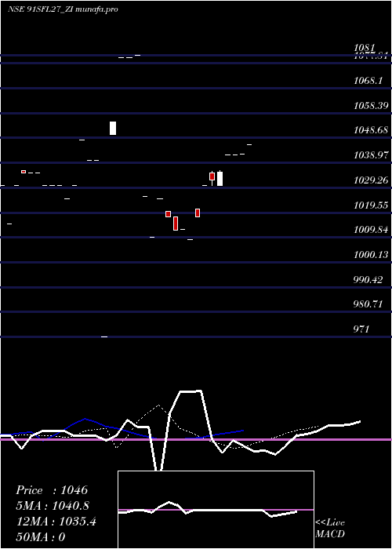Select the 1009.84 price level label

pos(371,230)
